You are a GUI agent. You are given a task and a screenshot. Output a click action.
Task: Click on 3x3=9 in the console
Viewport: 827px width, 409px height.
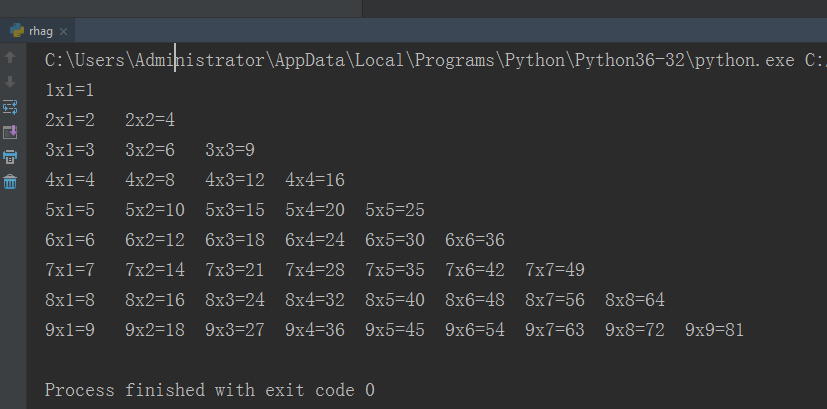point(230,150)
